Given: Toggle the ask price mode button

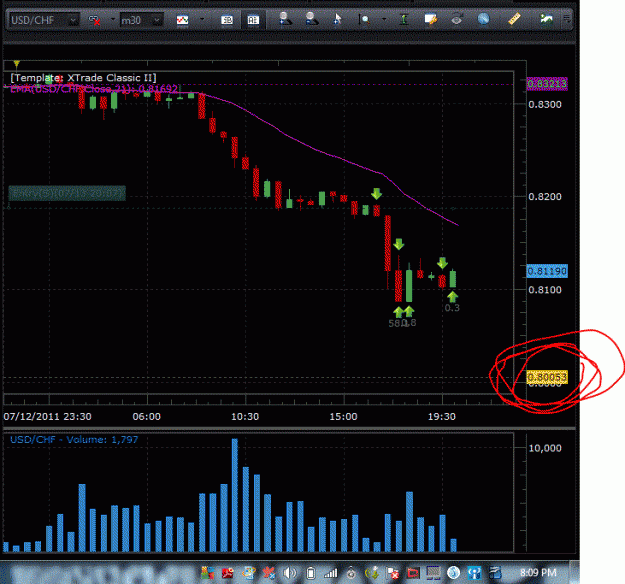Looking at the screenshot, I should 253,20.
